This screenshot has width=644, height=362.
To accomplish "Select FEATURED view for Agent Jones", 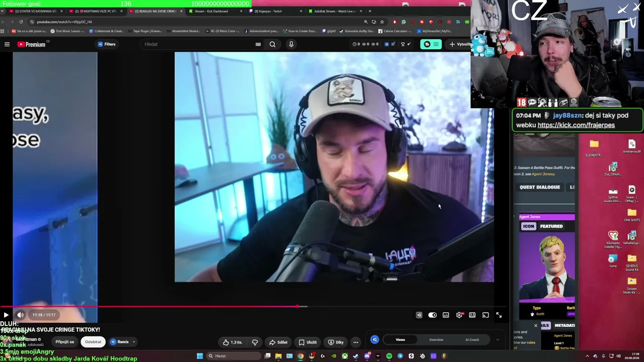I will pos(551,226).
